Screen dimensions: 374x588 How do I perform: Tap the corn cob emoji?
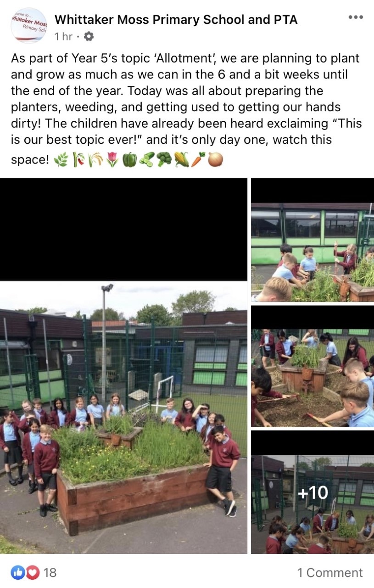coord(181,160)
